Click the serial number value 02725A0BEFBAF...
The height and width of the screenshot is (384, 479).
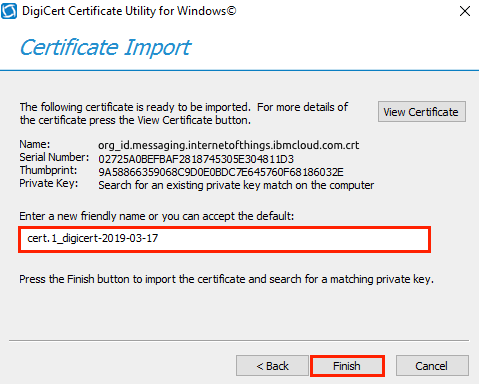(196, 159)
